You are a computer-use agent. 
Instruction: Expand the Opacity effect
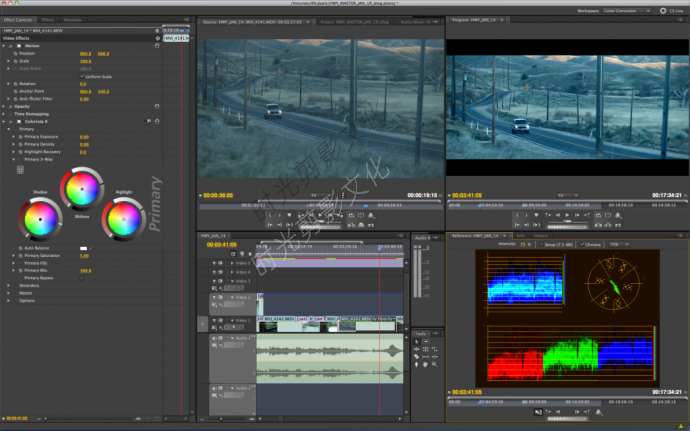pos(4,106)
